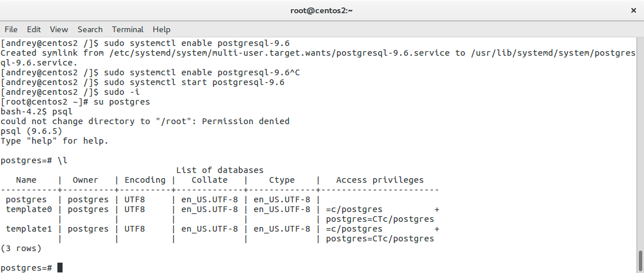Image resolution: width=644 pixels, height=273 pixels.
Task: Close the terminal window
Action: click(634, 10)
